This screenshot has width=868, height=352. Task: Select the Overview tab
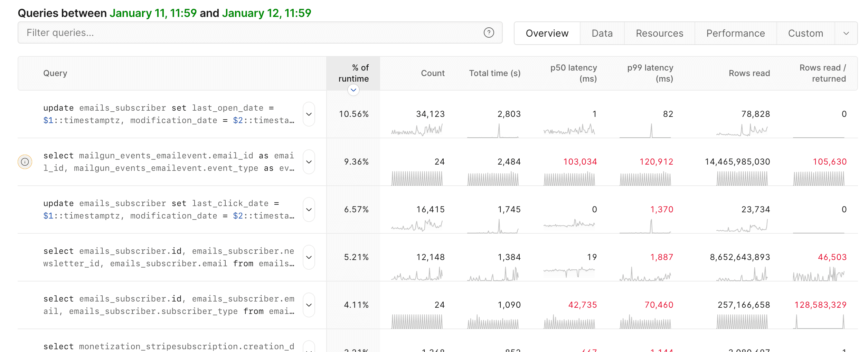[x=547, y=33]
